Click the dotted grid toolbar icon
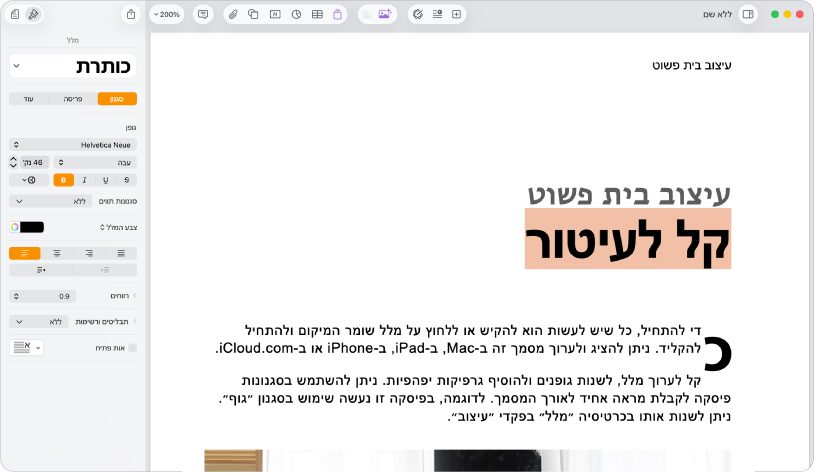 368,15
